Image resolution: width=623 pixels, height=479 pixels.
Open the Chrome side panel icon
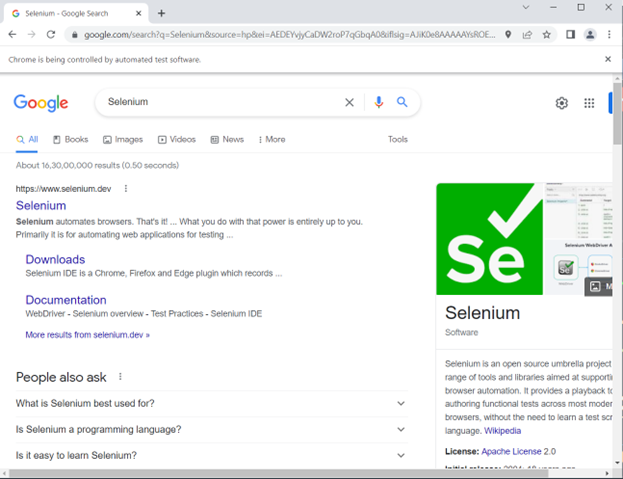(x=571, y=35)
